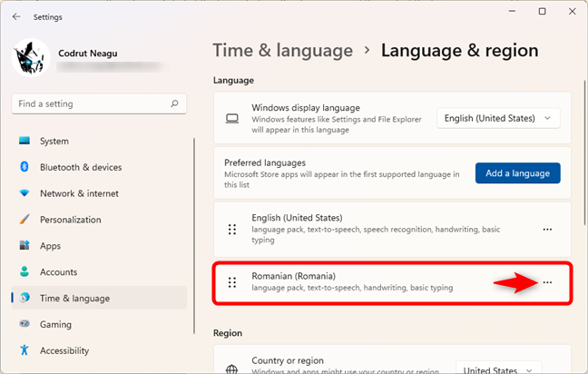The height and width of the screenshot is (374, 588).
Task: Open Network & internet settings
Action: (x=100, y=193)
